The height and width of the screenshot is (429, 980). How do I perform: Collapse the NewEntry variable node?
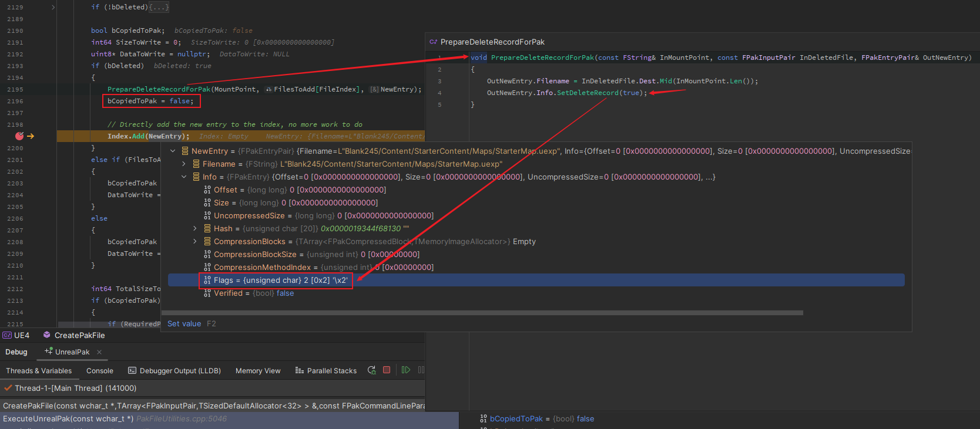coord(173,151)
